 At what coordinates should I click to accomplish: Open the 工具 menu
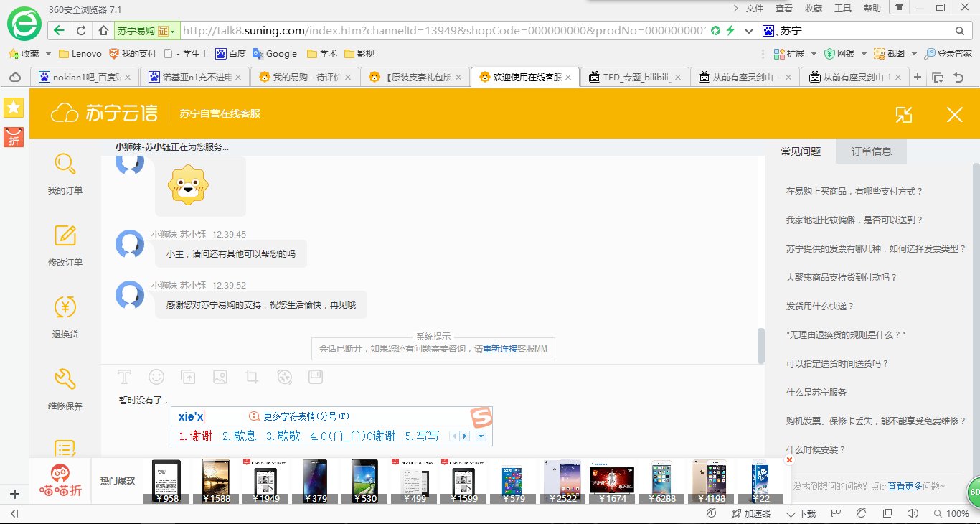click(843, 9)
